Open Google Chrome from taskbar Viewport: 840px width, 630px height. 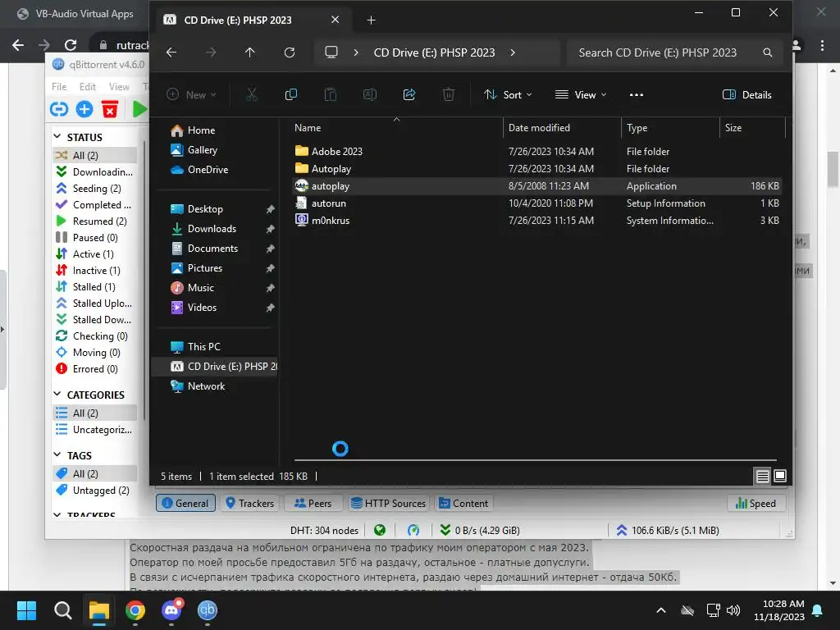[135, 610]
